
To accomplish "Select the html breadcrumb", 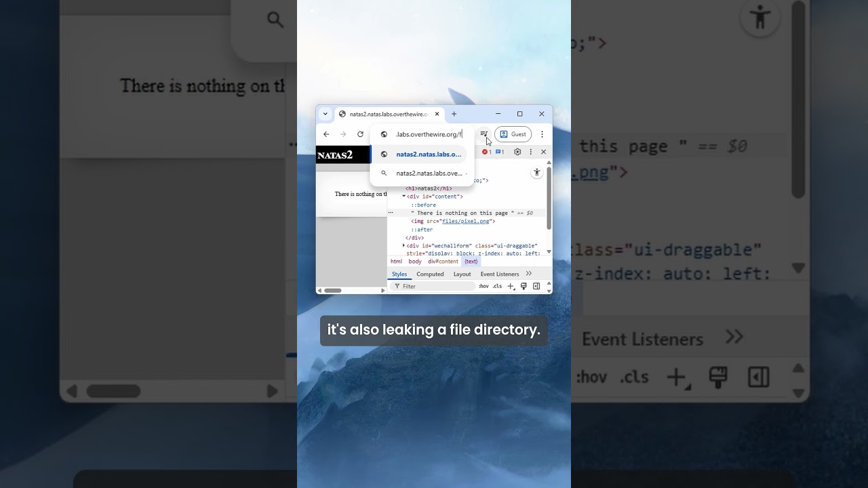I will tap(396, 262).
